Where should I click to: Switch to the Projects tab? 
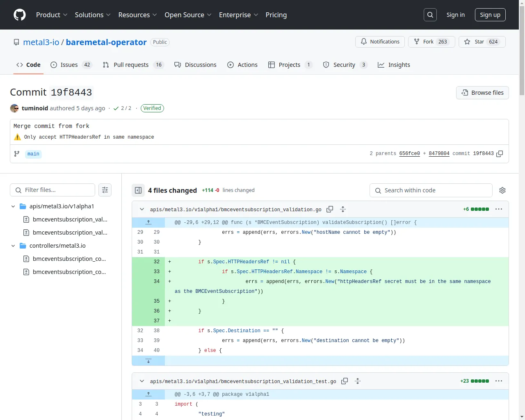pos(290,65)
